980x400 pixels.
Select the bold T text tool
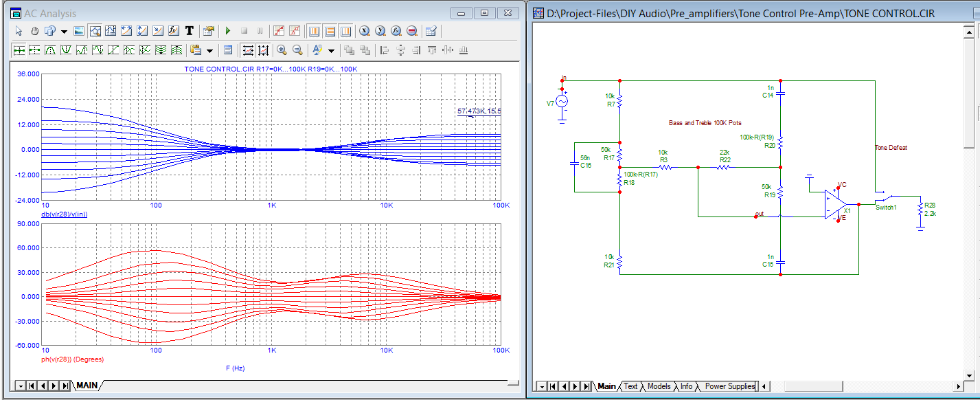189,31
